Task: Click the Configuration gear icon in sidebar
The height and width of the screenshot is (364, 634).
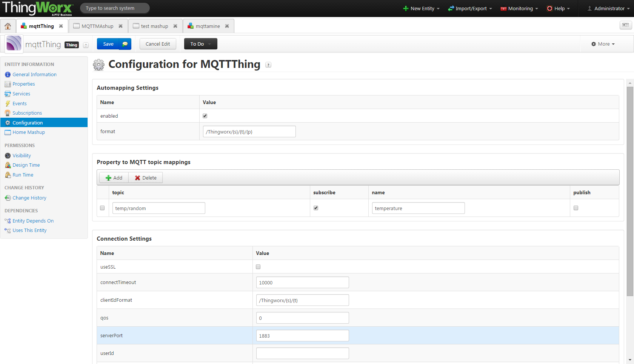Action: (8, 123)
